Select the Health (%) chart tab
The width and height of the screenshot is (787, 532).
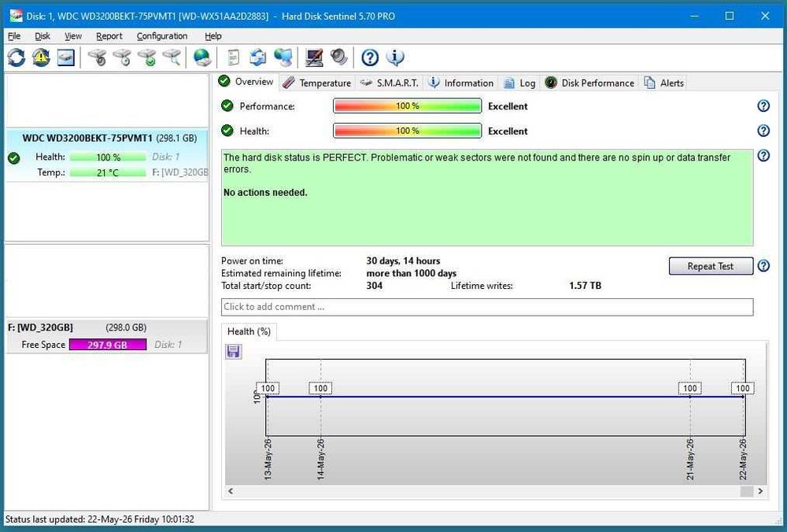coord(249,331)
